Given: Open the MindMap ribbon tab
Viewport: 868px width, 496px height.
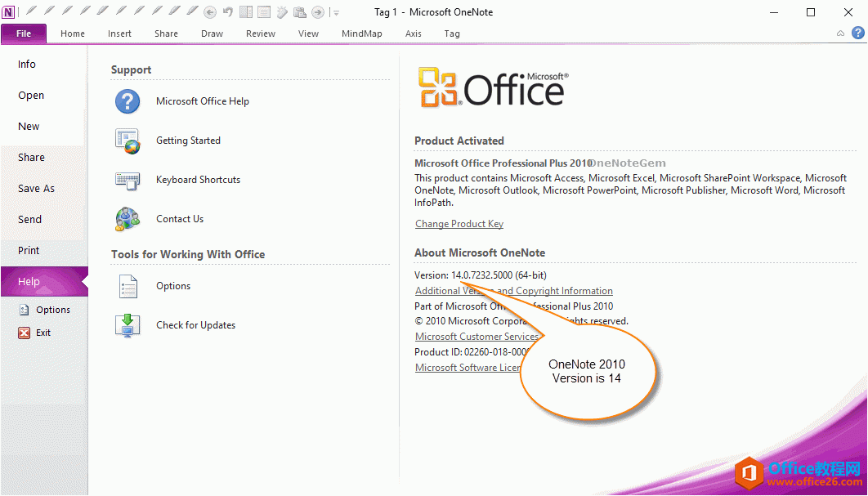Looking at the screenshot, I should coord(361,34).
